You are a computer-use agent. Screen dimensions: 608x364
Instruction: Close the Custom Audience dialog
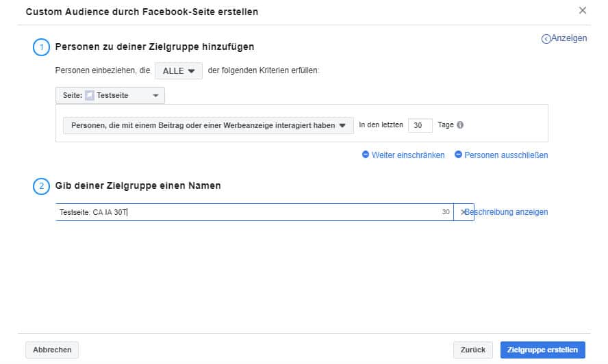[583, 10]
